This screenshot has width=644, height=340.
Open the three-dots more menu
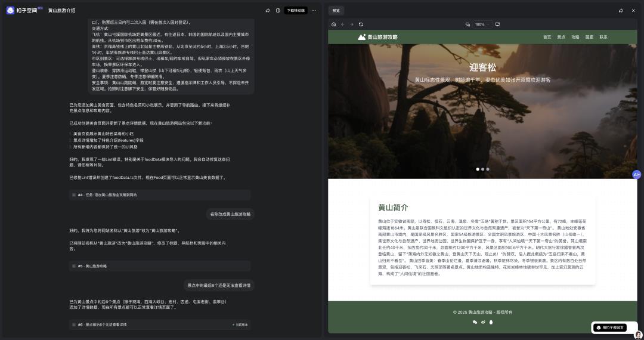[x=314, y=10]
